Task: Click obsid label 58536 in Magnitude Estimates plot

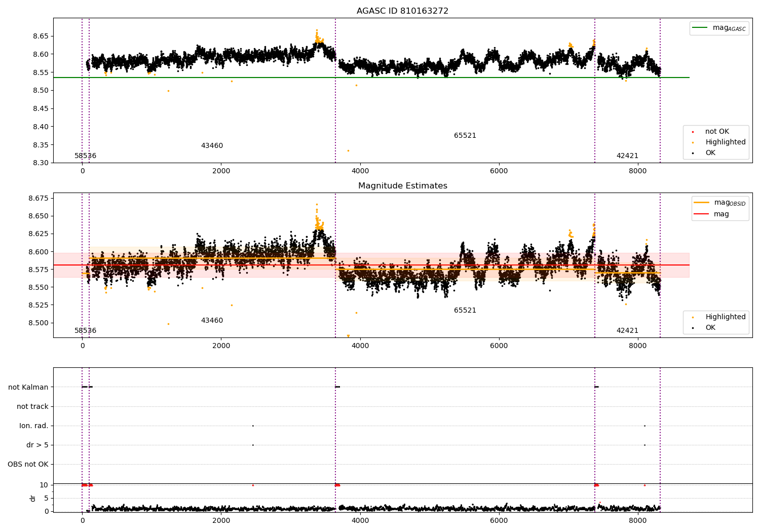Action: 85,331
